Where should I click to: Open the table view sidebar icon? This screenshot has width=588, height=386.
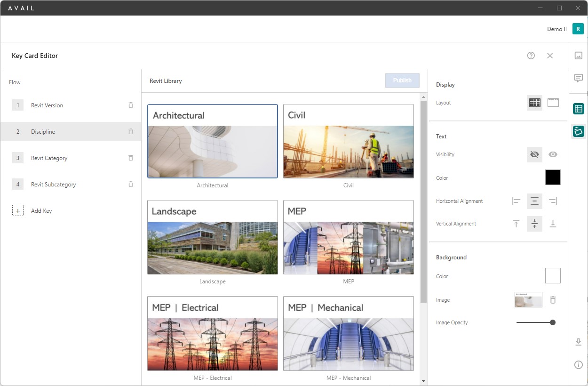point(579,109)
